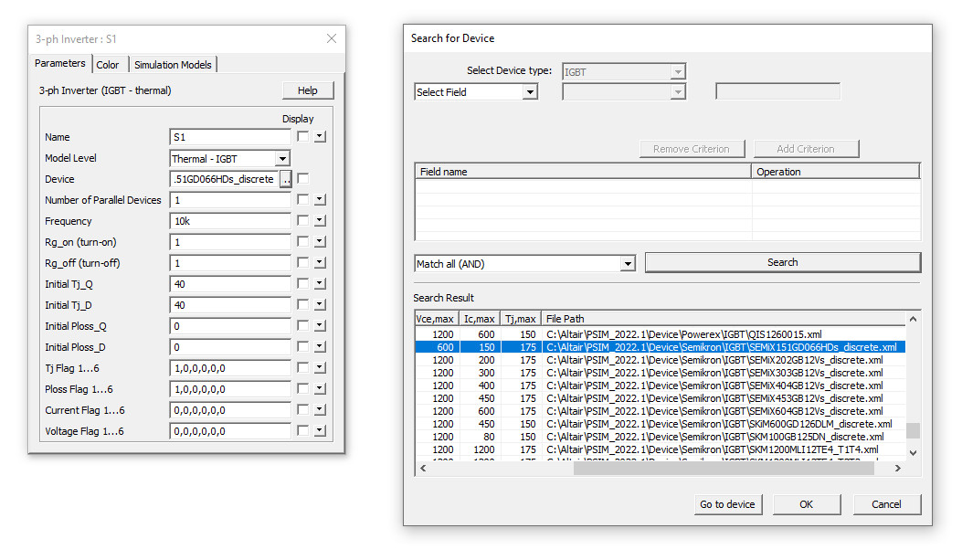The image size is (962, 560).
Task: Switch to the Color tab
Action: (x=108, y=65)
